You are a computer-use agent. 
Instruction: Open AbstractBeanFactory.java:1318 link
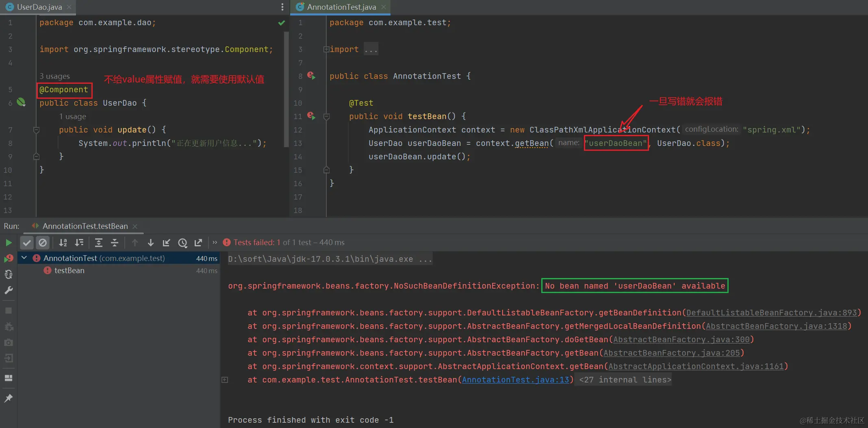777,326
